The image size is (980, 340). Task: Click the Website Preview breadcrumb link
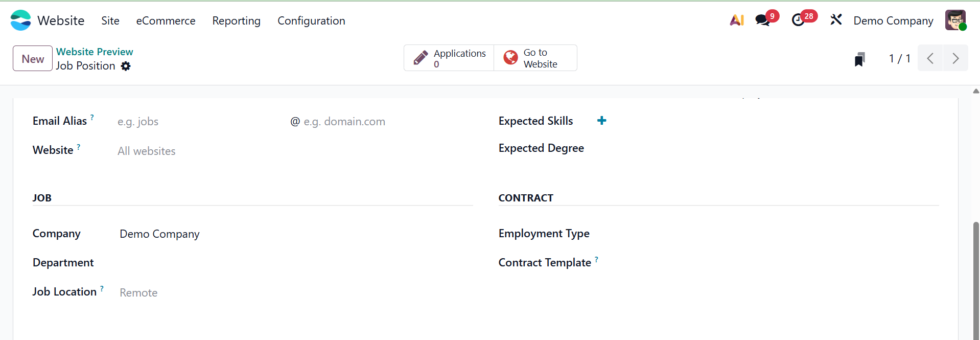click(95, 52)
